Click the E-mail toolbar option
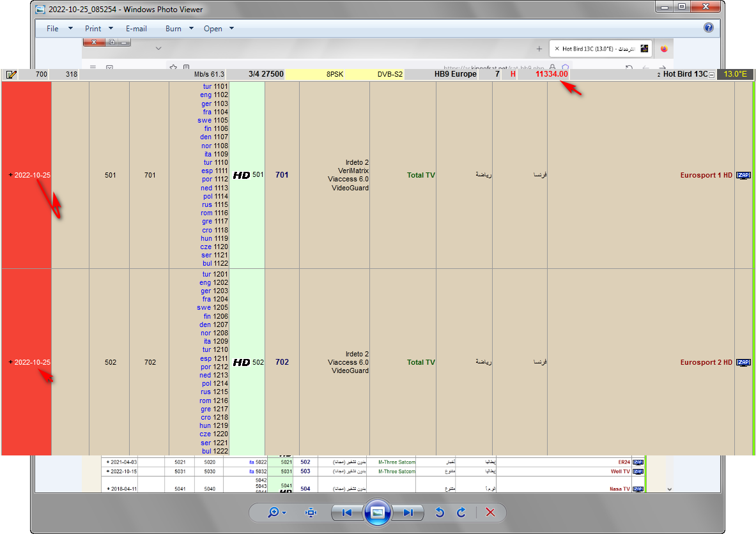Screen dimensions: 756x534 pyautogui.click(x=137, y=29)
